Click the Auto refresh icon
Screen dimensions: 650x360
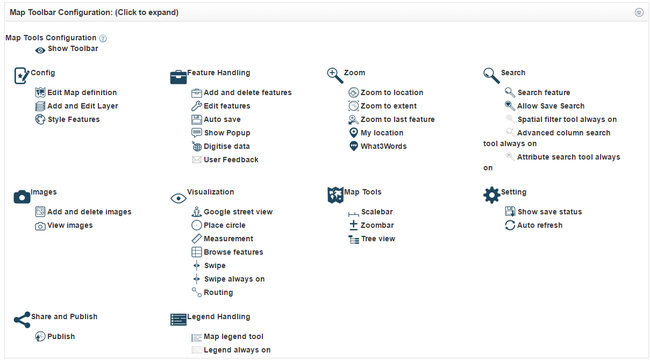pos(510,225)
